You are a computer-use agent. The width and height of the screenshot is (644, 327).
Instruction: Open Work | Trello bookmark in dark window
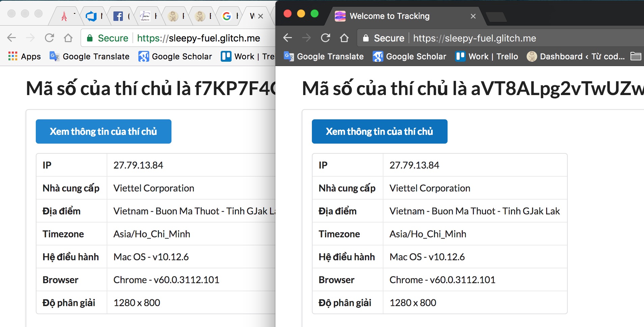pyautogui.click(x=487, y=56)
